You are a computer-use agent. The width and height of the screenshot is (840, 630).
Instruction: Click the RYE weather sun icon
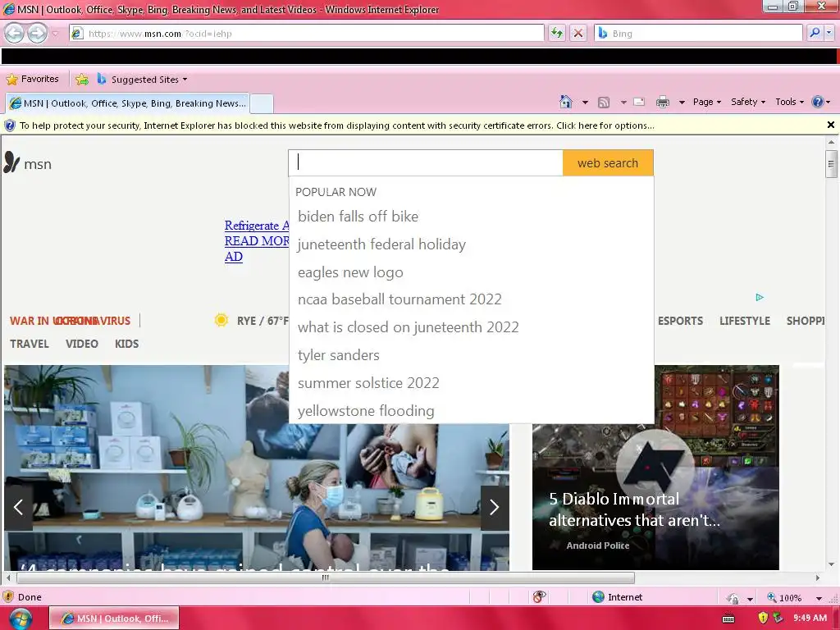[x=221, y=321]
